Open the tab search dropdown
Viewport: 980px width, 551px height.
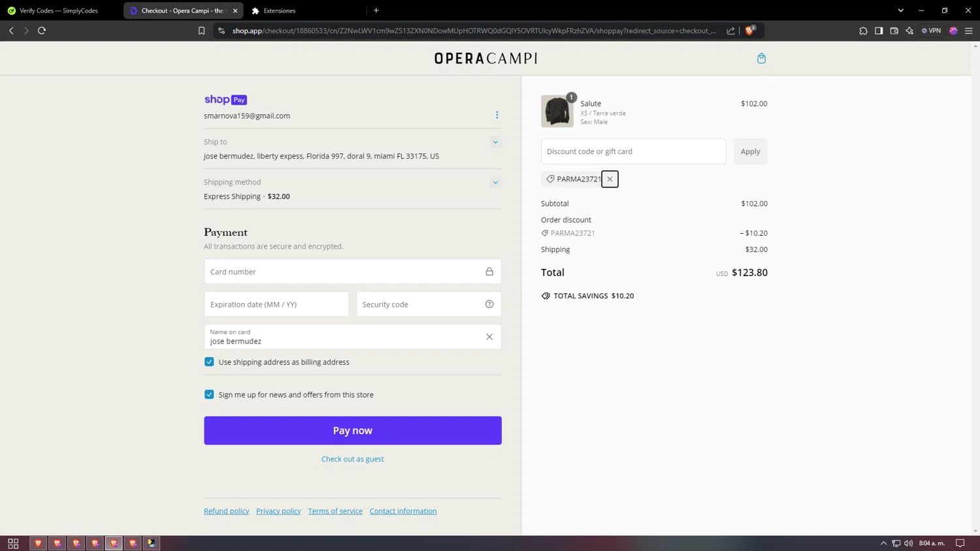[x=901, y=10]
